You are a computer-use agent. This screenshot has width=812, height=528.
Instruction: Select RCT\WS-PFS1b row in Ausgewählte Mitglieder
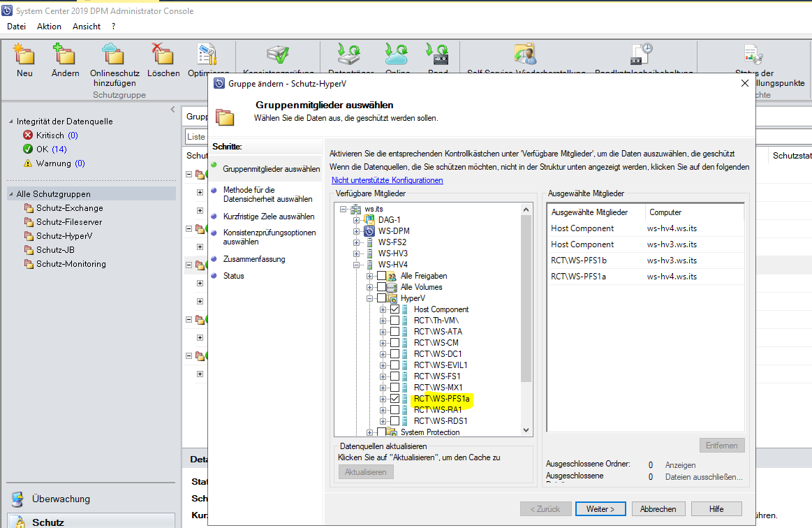pyautogui.click(x=645, y=260)
